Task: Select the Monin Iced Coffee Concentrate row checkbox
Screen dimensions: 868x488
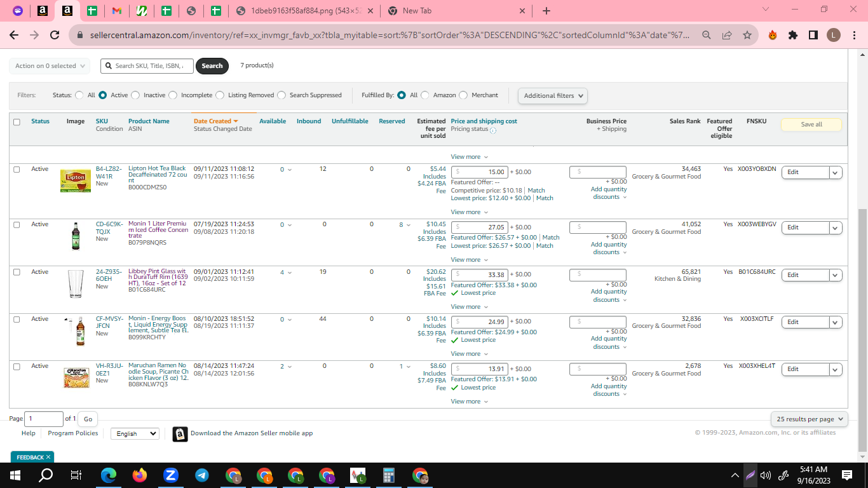Action: pyautogui.click(x=17, y=225)
